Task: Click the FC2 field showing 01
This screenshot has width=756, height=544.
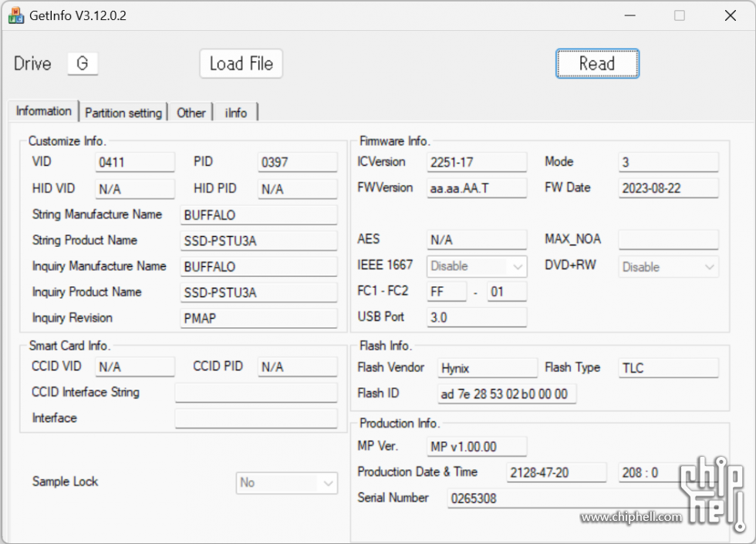Action: pyautogui.click(x=507, y=292)
